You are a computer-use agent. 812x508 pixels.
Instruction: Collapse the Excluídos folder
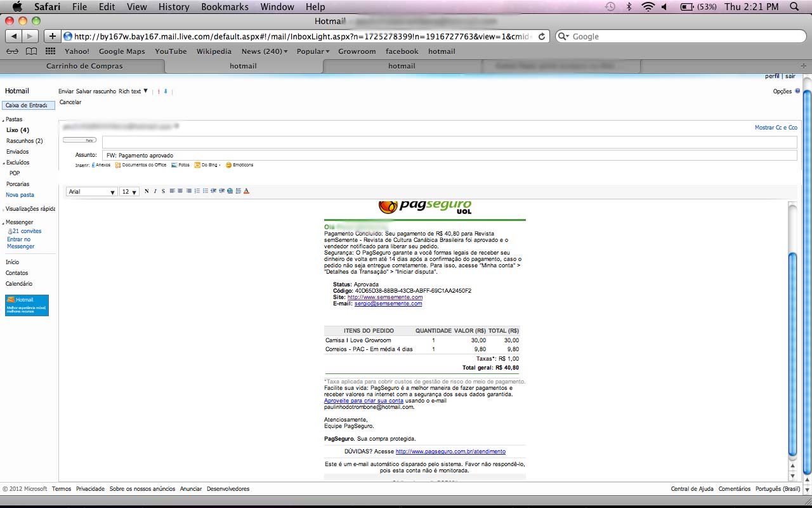pos(3,163)
